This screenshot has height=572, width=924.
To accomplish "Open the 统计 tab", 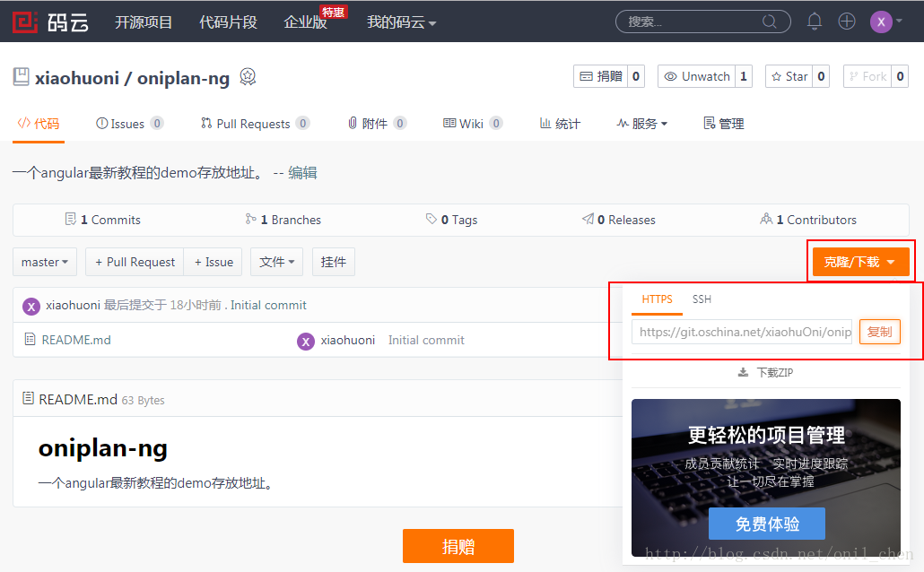I will coord(560,124).
